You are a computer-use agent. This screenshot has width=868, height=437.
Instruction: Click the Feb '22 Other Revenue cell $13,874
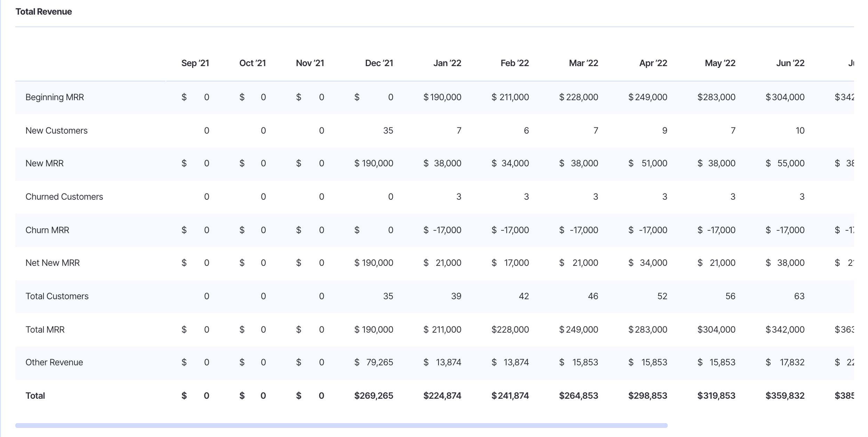point(510,363)
